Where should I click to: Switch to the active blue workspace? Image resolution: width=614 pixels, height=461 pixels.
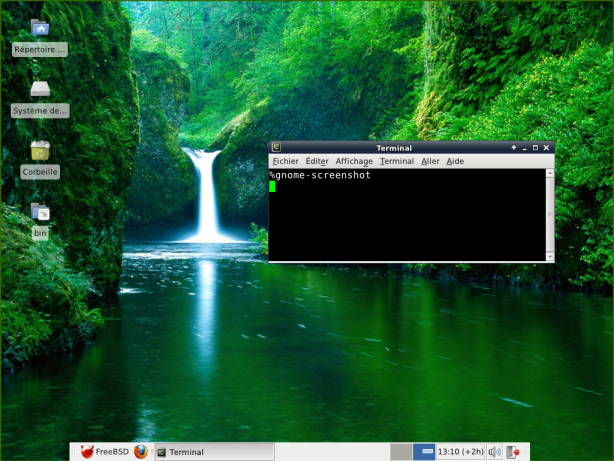coord(424,452)
